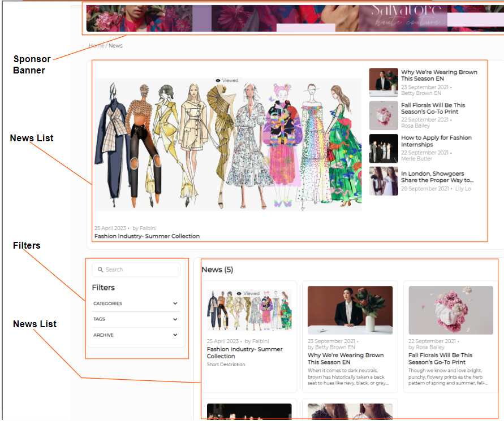The height and width of the screenshot is (421, 504).
Task: Open the featured Fashion Industry- Summer Collection title
Action: point(147,236)
